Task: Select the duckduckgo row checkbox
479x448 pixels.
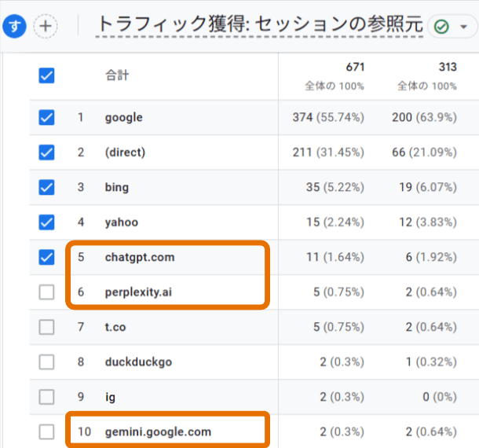Action: tap(46, 362)
